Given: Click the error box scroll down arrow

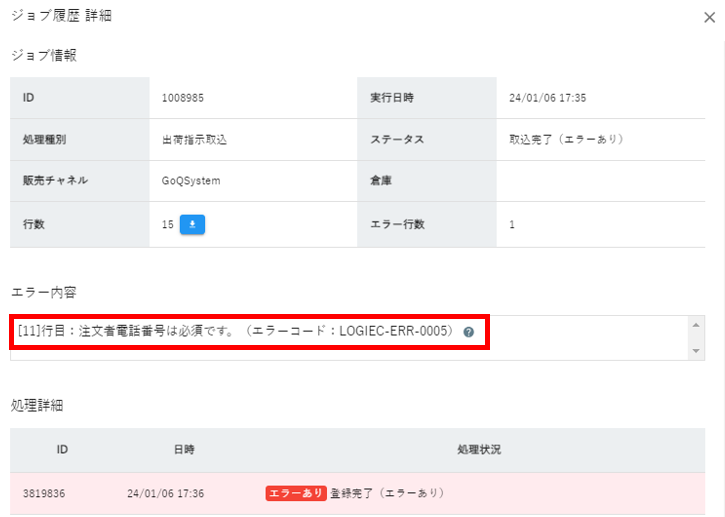Looking at the screenshot, I should tap(696, 351).
